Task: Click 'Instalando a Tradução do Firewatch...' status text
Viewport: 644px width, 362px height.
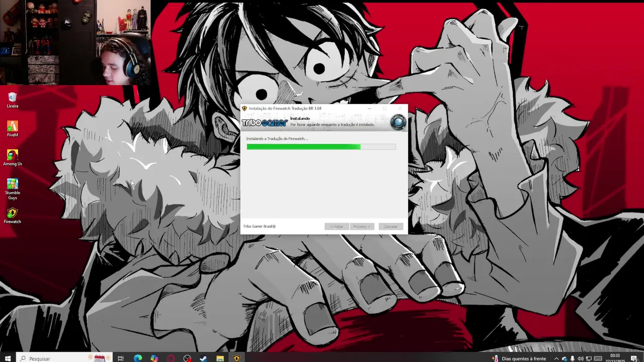Action: (x=277, y=139)
